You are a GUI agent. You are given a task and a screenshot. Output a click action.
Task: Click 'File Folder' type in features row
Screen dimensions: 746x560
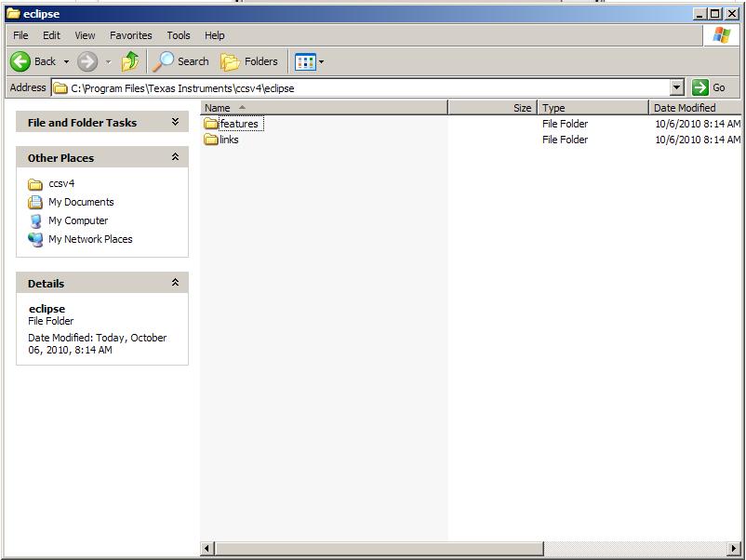566,124
